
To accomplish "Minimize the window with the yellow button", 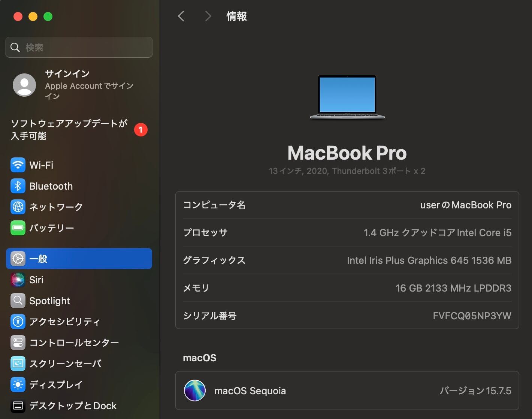I will 33,16.
